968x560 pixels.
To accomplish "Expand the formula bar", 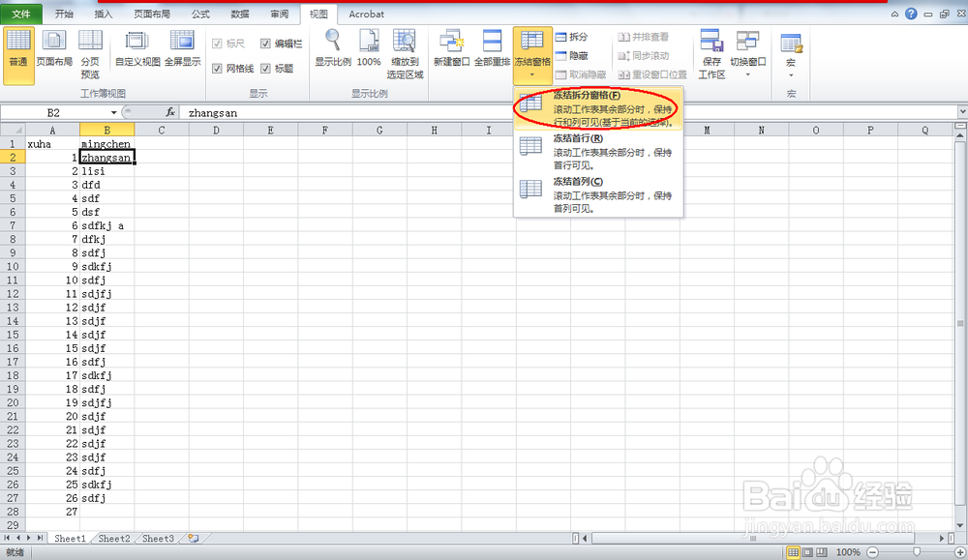I will tap(962, 112).
